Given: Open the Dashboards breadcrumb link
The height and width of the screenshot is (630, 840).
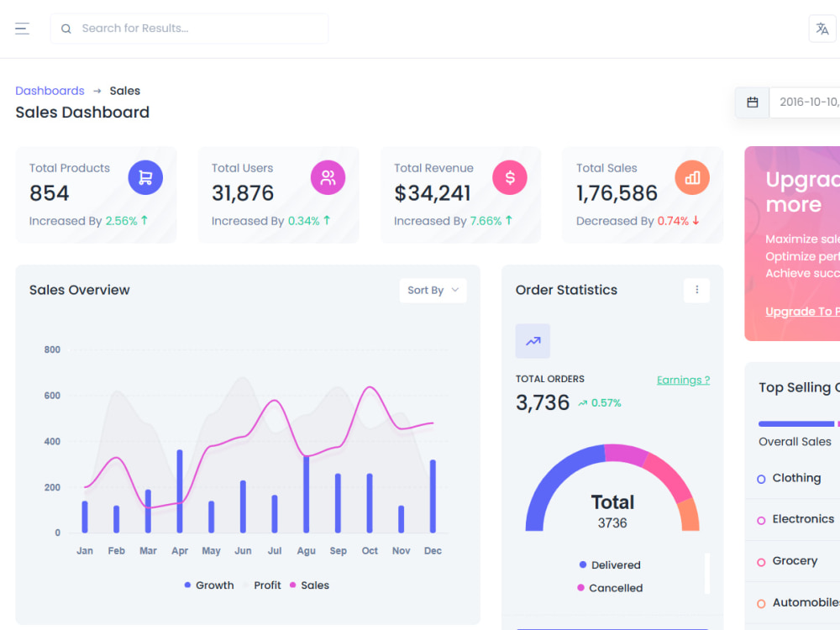Looking at the screenshot, I should coord(50,91).
